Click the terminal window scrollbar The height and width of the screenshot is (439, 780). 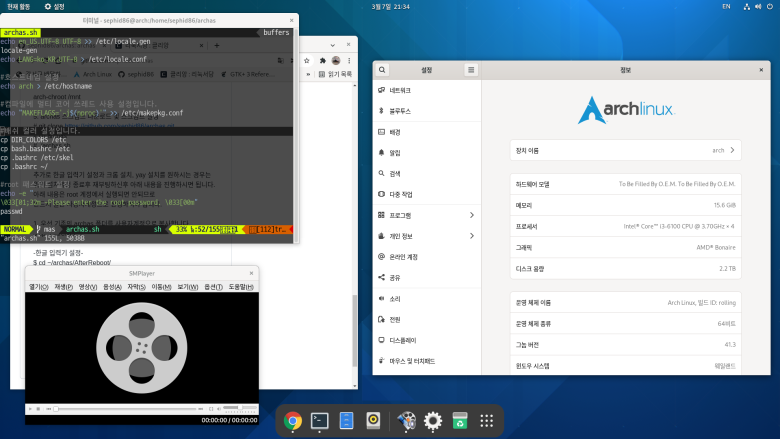[296, 134]
